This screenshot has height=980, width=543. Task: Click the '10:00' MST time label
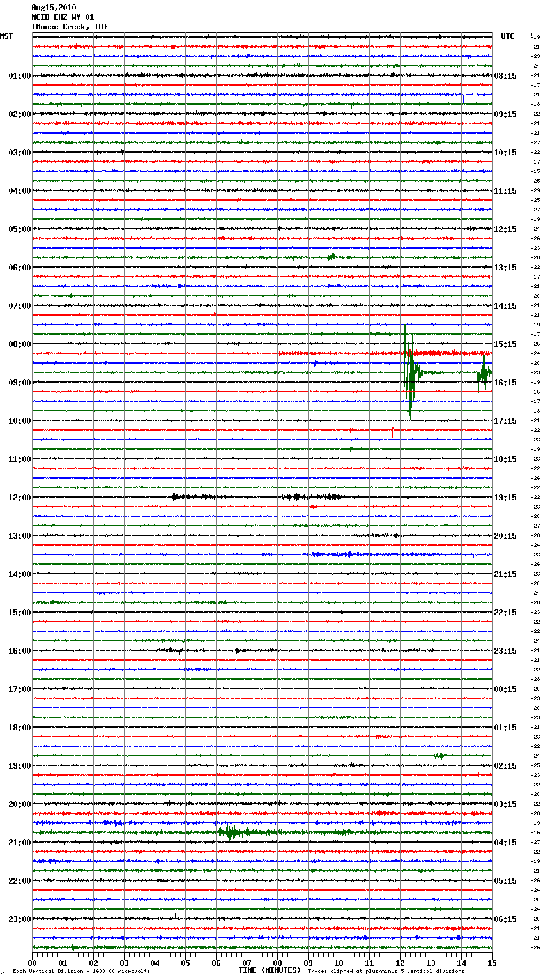(20, 421)
